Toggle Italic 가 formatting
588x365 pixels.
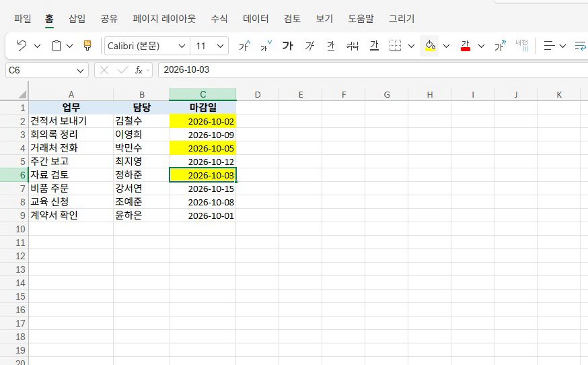click(309, 46)
